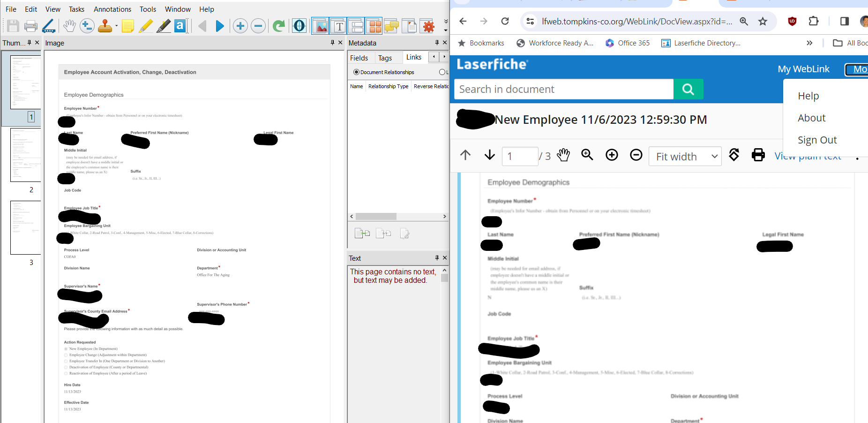The width and height of the screenshot is (868, 423).
Task: Open the Laserfiche Directory bookmark
Action: tap(701, 43)
